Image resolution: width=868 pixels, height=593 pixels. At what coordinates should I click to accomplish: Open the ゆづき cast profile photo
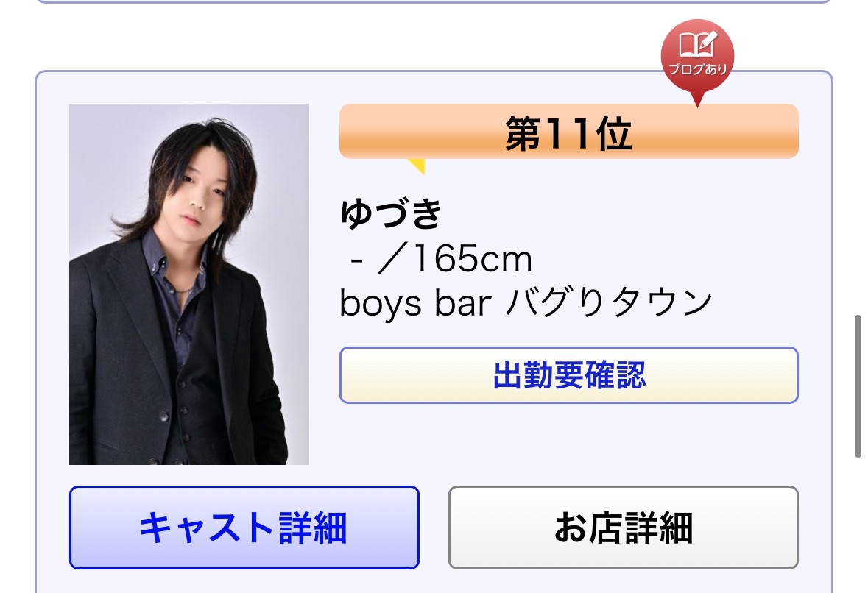[188, 284]
